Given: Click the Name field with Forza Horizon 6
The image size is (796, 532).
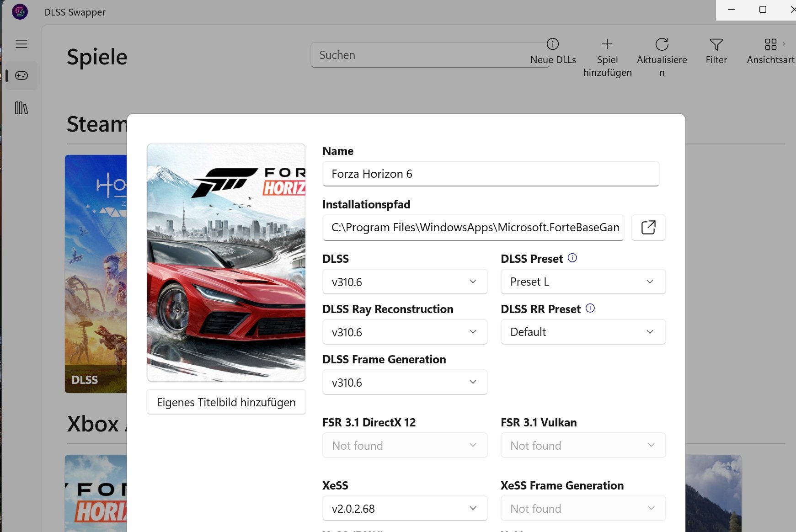Looking at the screenshot, I should click(491, 174).
